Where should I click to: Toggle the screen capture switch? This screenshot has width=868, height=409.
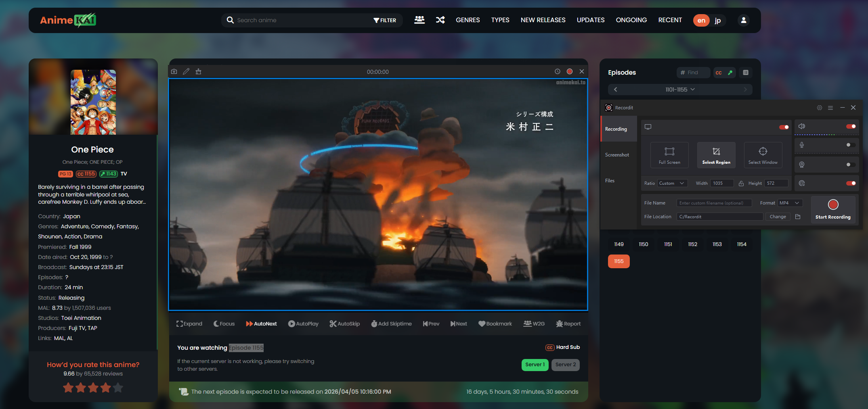point(784,127)
